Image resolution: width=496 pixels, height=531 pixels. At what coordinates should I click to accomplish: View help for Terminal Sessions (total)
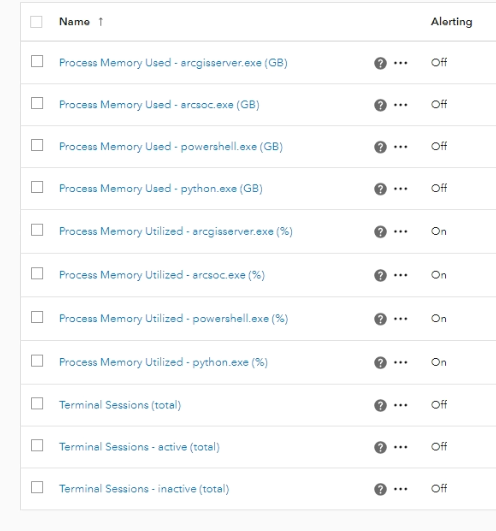tap(380, 405)
